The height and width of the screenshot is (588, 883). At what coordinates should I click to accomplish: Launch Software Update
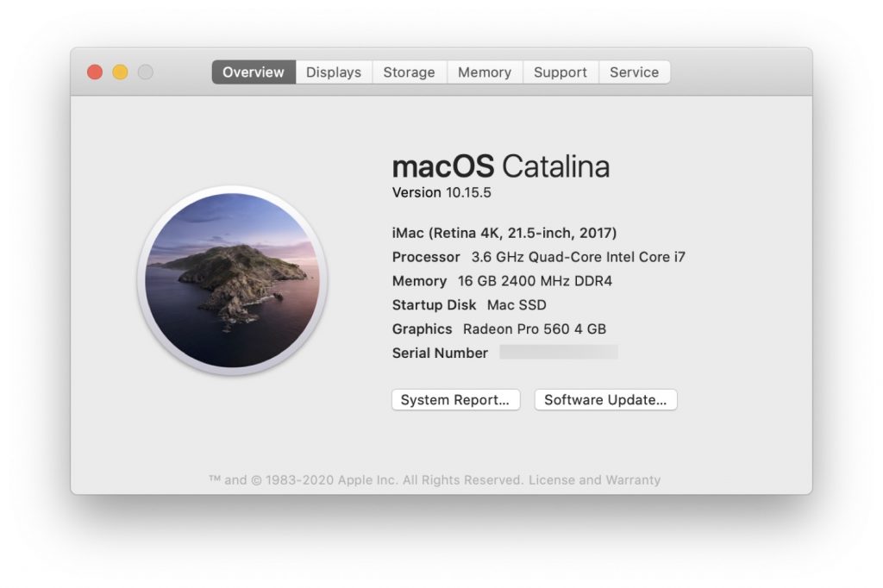605,399
